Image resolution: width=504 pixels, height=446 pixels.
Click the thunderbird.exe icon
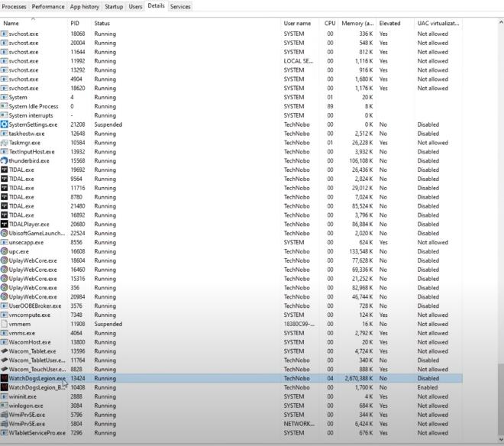[4, 161]
